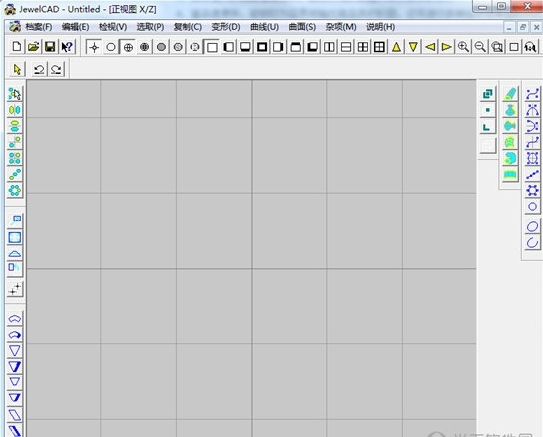Screen dimensions: 543x437
Task: Open the 变形(D) menu
Action: (x=226, y=27)
